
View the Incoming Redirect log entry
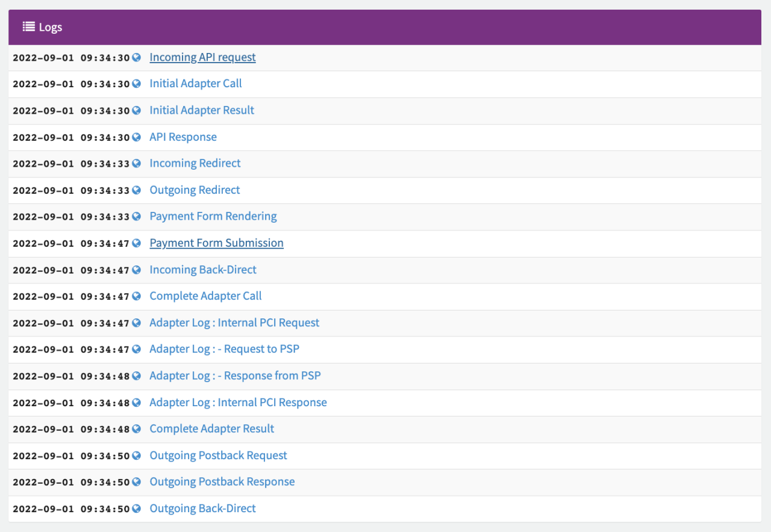pyautogui.click(x=195, y=163)
